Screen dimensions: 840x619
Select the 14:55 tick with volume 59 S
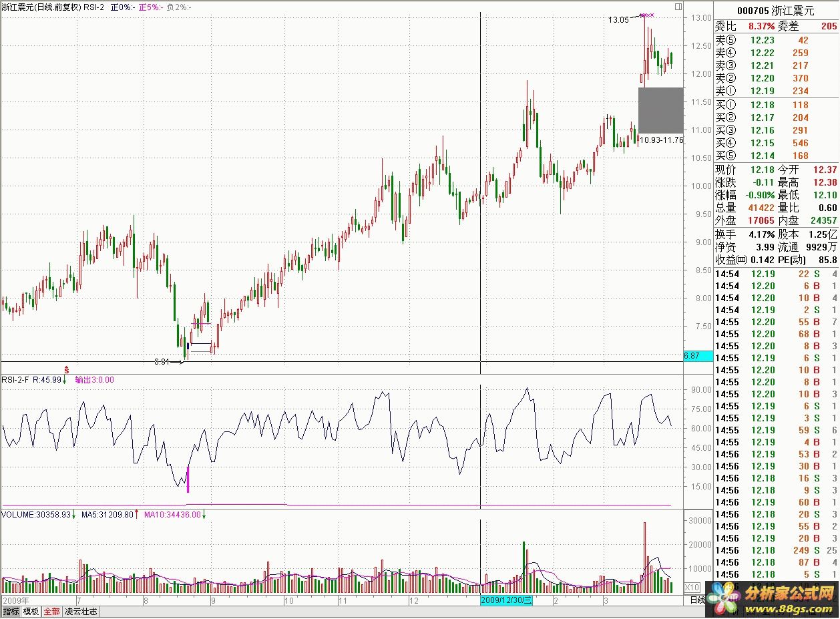coord(776,430)
